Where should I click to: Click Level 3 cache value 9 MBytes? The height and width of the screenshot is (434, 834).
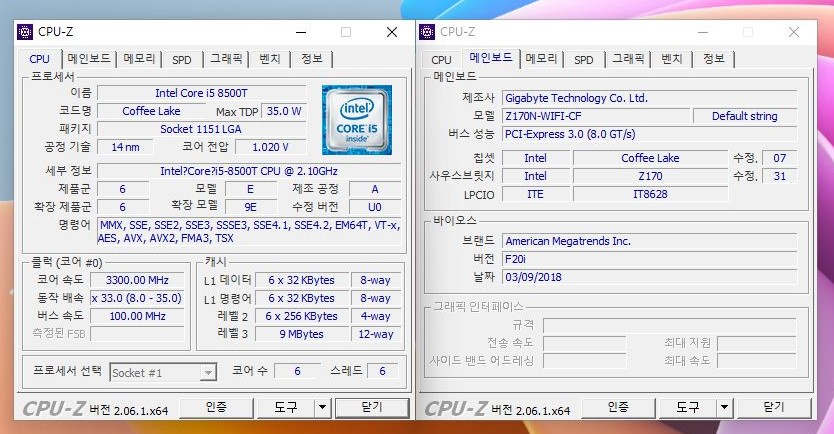(302, 335)
